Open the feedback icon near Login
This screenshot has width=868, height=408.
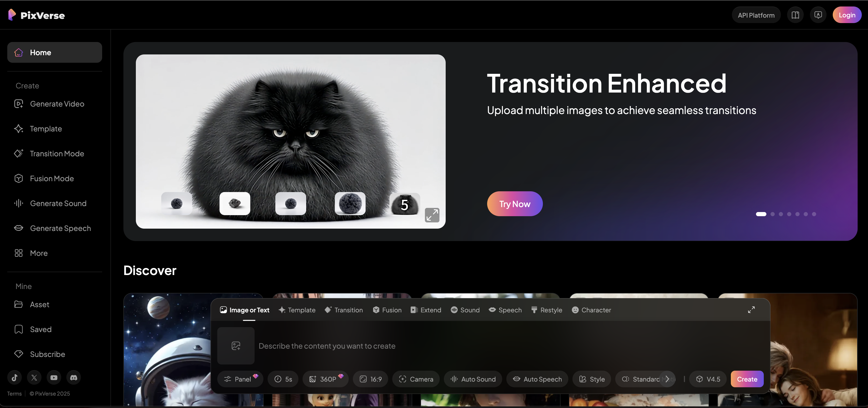(818, 15)
